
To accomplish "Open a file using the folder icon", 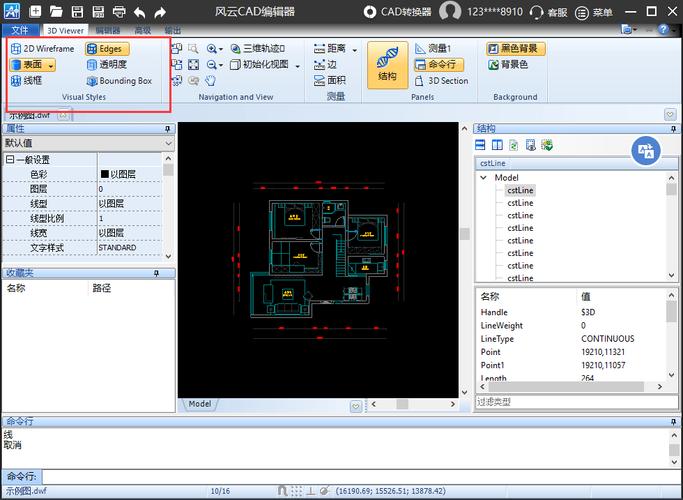I will 56,11.
